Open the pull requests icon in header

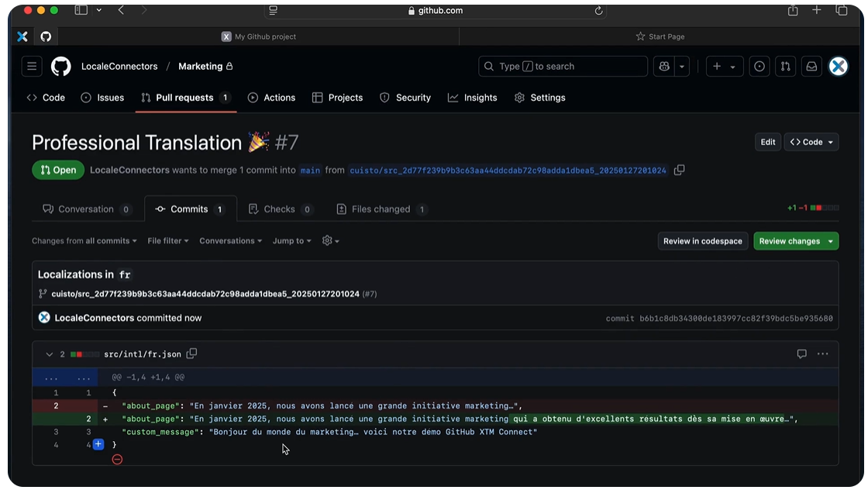click(785, 67)
